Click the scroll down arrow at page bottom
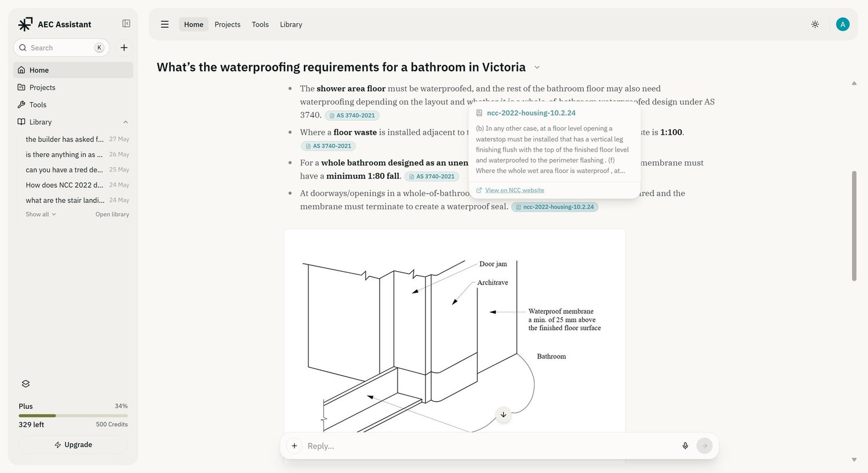Viewport: 868px width, 473px height. (x=854, y=460)
